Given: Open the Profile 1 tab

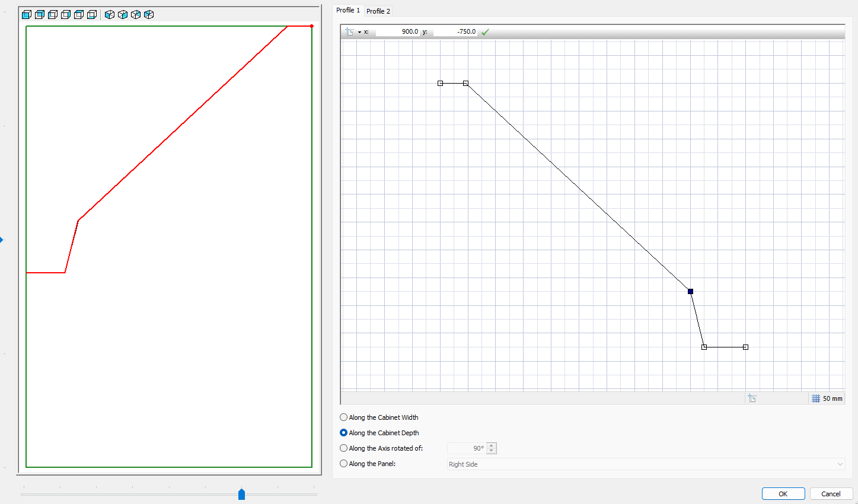Looking at the screenshot, I should click(x=347, y=10).
